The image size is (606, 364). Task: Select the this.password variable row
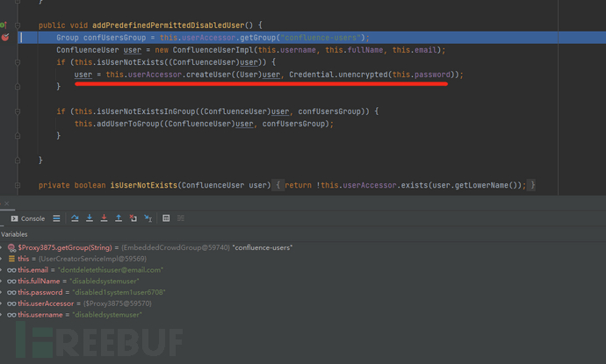coord(303,293)
